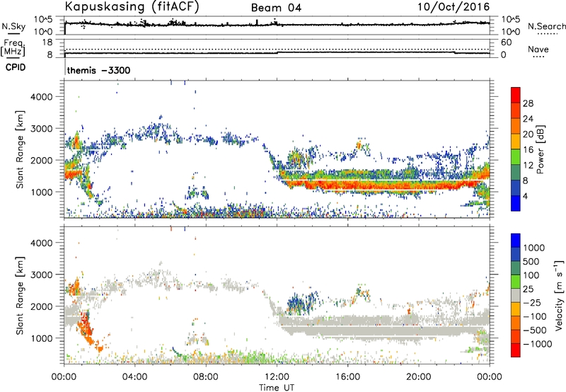The image size is (566, 392).
Task: Click the '4000' tick of the power panel
Action: coord(42,97)
